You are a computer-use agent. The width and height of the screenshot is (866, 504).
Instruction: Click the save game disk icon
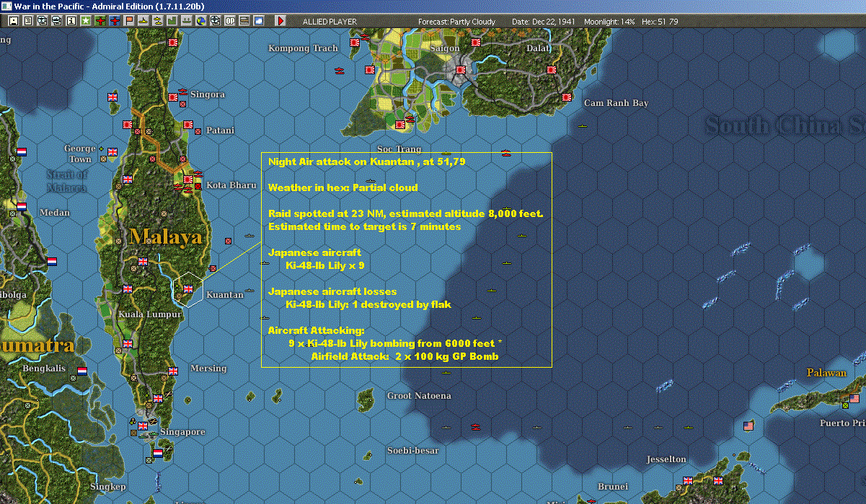click(13, 21)
